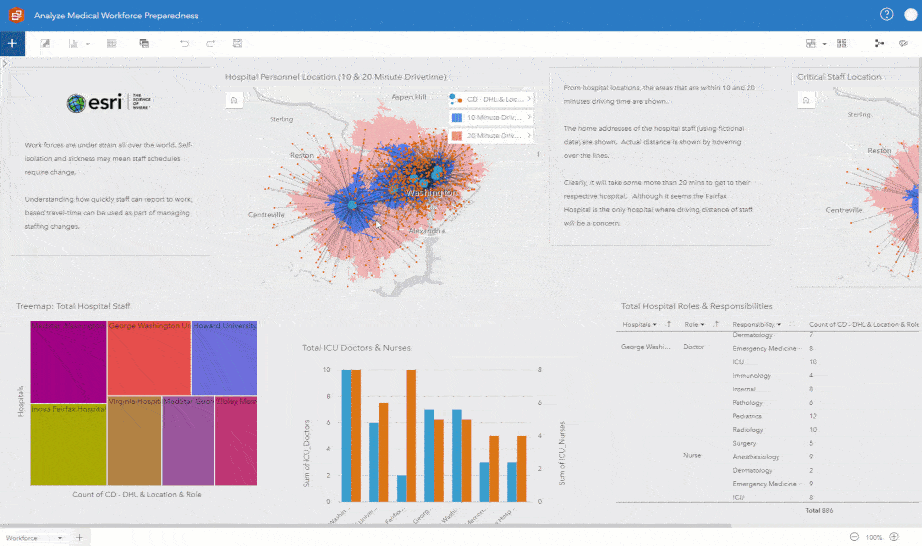Open the Workforce page tab menu
This screenshot has height=546, width=922.
tap(59, 538)
